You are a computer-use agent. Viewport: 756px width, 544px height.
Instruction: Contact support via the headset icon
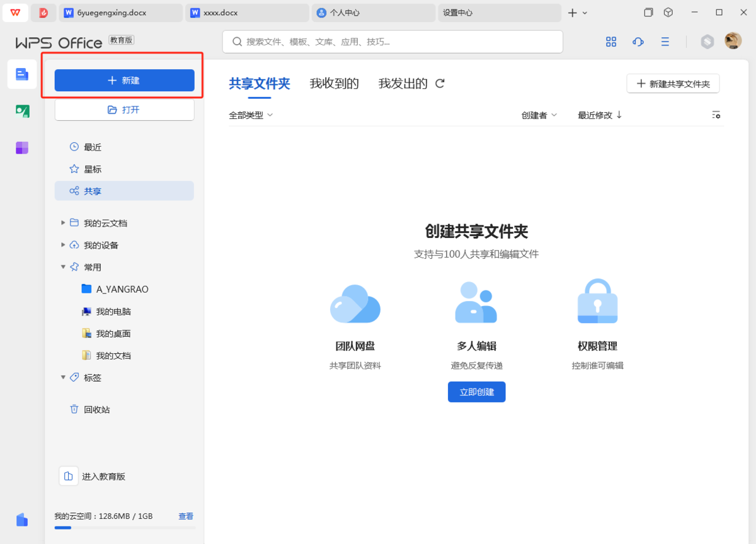[638, 42]
